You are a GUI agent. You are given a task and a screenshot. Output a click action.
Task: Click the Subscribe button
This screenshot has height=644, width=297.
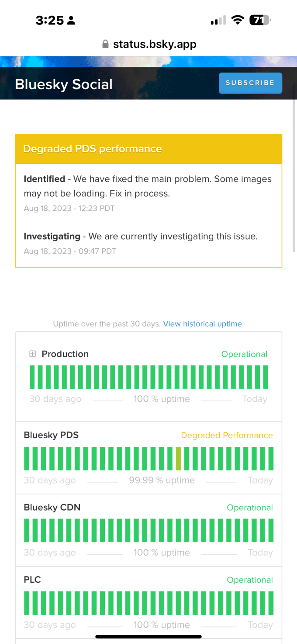coord(250,83)
